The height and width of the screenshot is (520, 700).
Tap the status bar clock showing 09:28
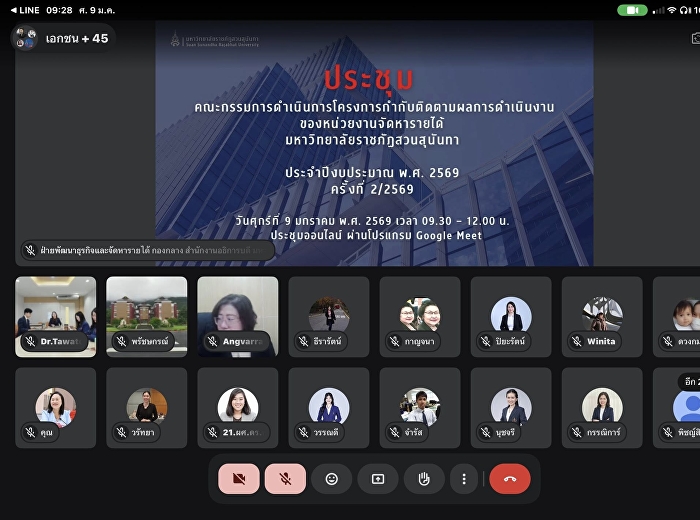pyautogui.click(x=59, y=10)
